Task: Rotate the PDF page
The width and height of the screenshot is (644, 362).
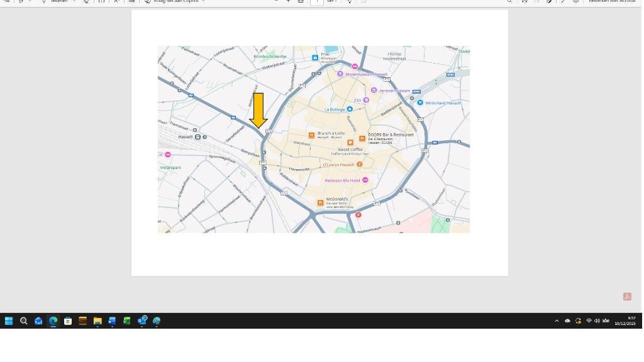Action: pyautogui.click(x=525, y=2)
